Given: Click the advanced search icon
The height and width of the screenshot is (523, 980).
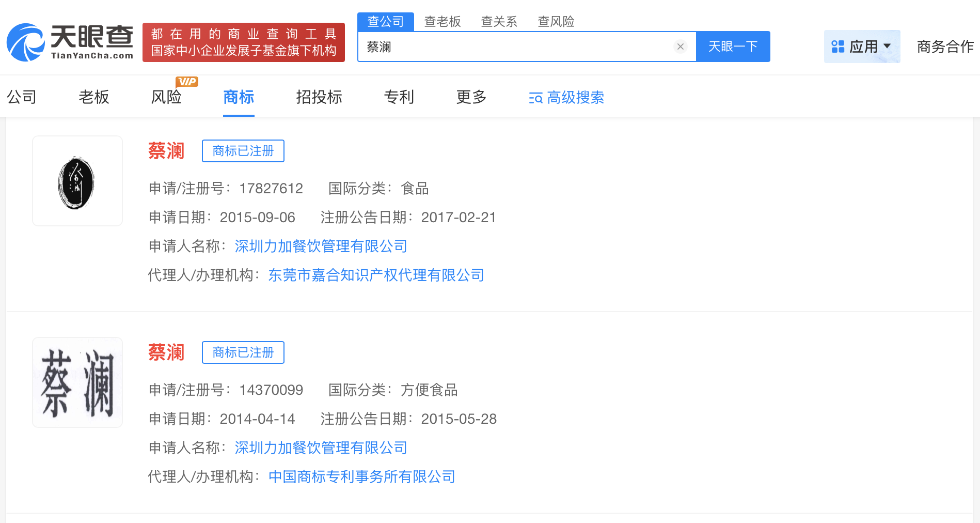Looking at the screenshot, I should tap(535, 98).
